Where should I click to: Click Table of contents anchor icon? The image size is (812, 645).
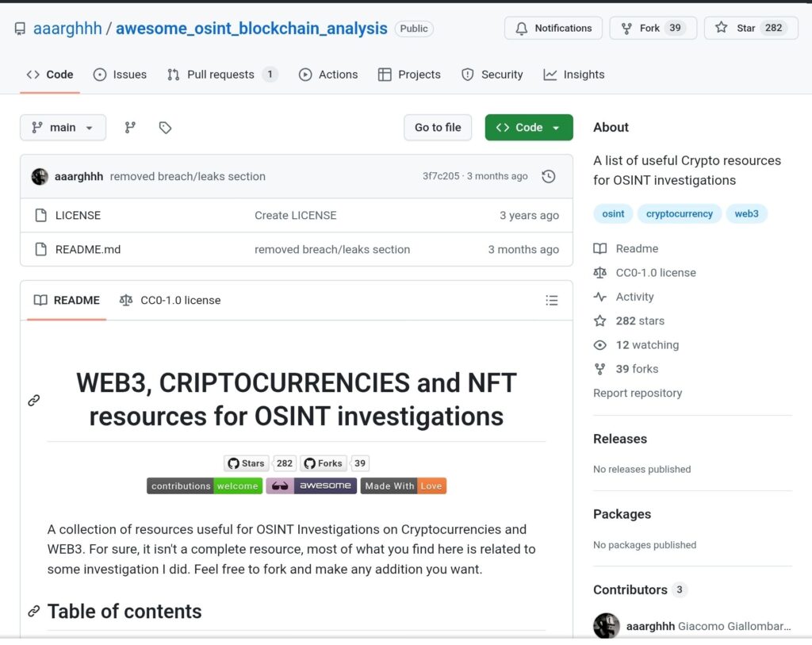click(34, 612)
